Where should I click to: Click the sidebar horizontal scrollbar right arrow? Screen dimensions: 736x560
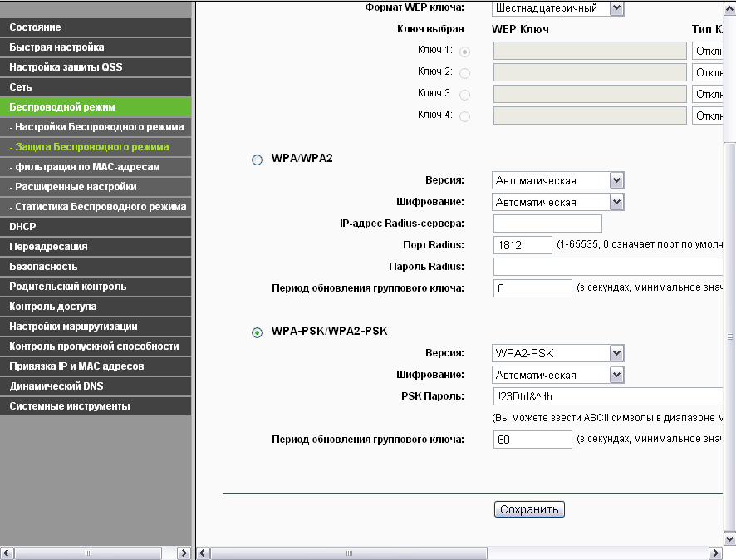pyautogui.click(x=184, y=553)
